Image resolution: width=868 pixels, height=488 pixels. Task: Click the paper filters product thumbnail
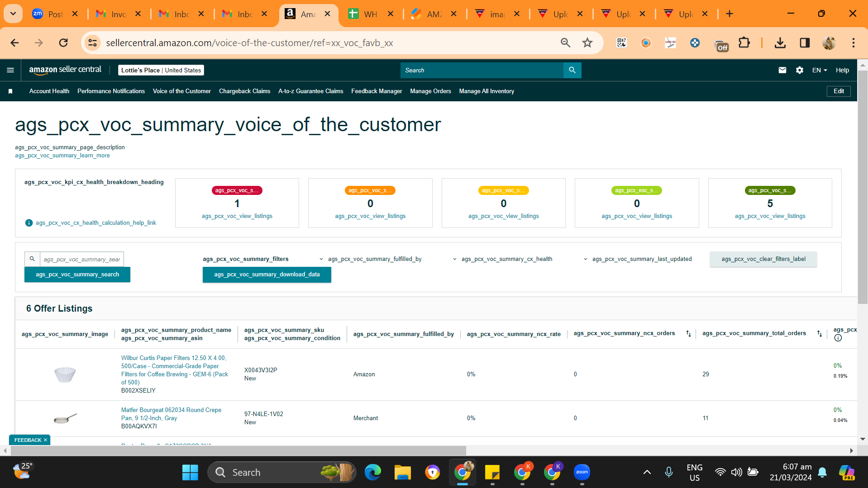(x=65, y=374)
